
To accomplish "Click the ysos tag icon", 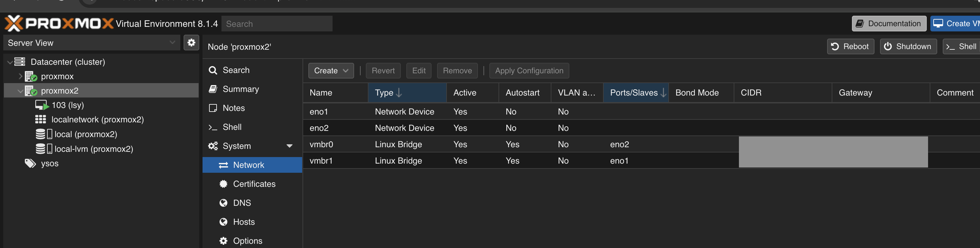I will (x=30, y=164).
